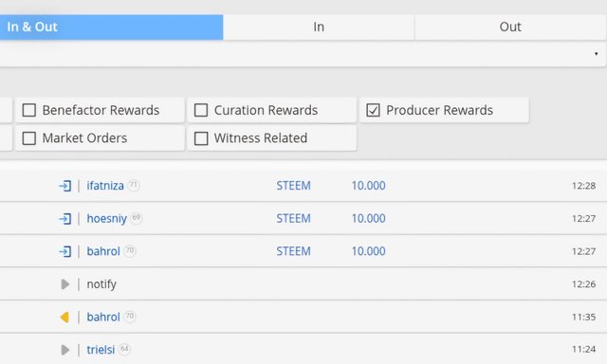This screenshot has width=607, height=364.
Task: Switch to the In tab
Action: pos(319,27)
